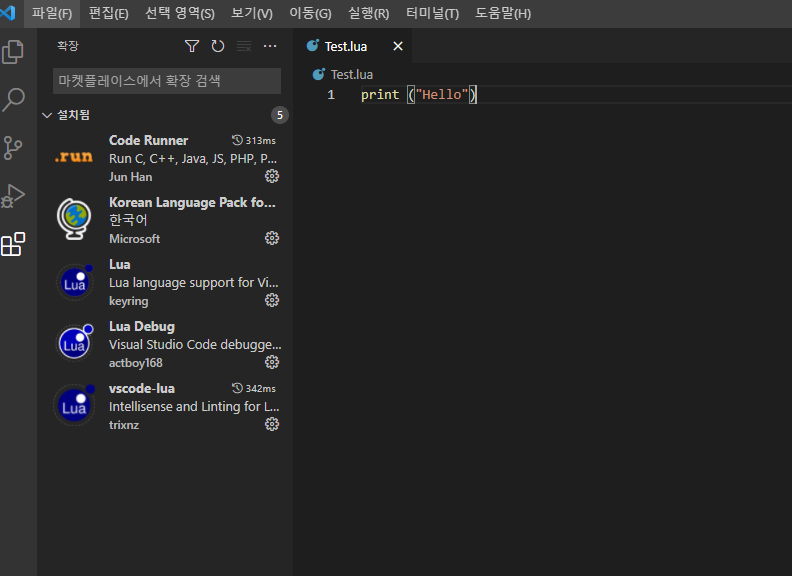Click publisher name Jun Han

pyautogui.click(x=130, y=177)
